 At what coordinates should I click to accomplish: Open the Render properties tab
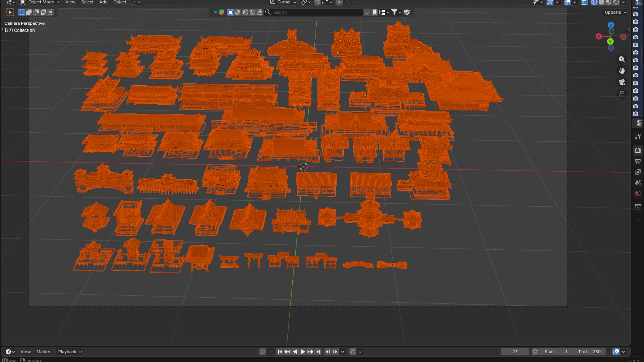click(638, 150)
